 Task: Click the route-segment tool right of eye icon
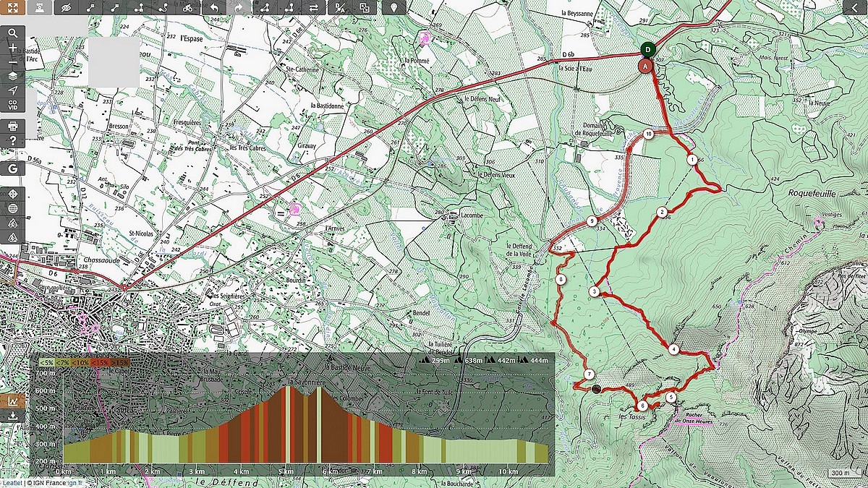[x=91, y=8]
